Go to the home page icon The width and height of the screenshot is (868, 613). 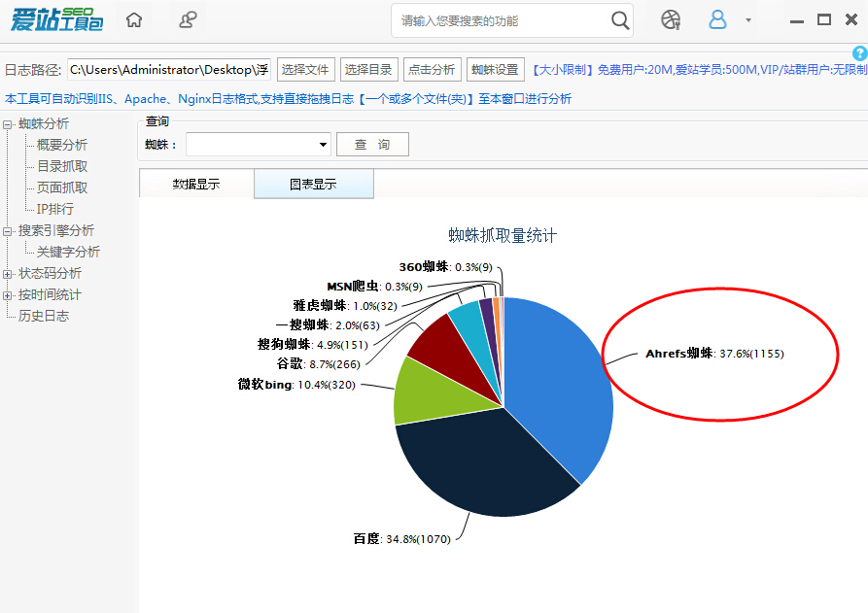(134, 20)
